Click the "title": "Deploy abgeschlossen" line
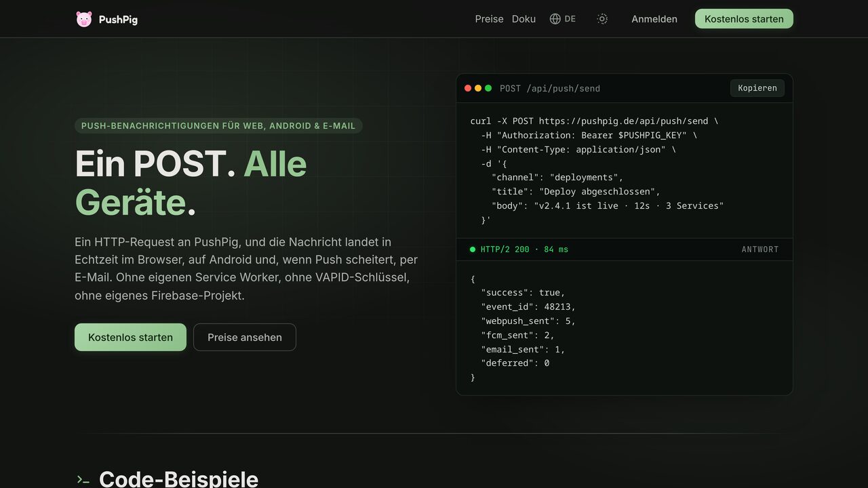This screenshot has width=868, height=488. coord(576,191)
